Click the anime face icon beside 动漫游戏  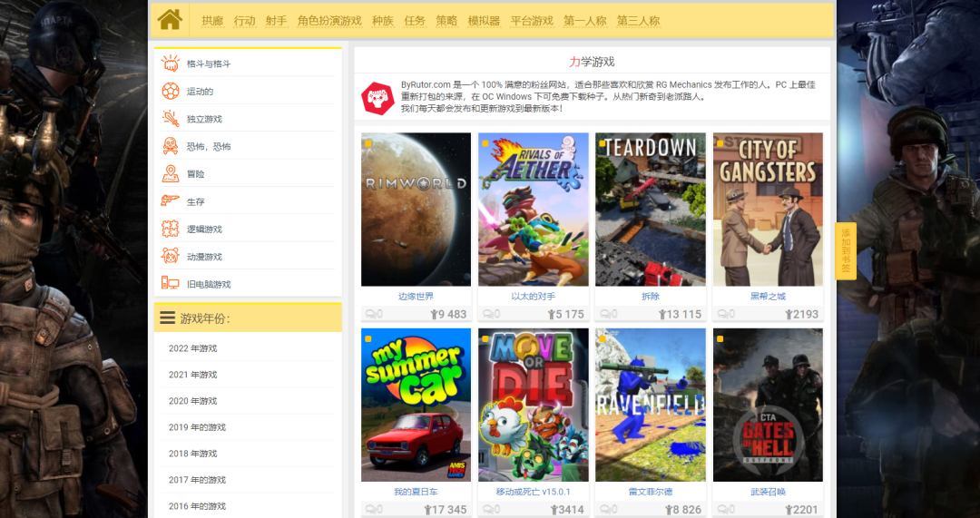pos(170,256)
